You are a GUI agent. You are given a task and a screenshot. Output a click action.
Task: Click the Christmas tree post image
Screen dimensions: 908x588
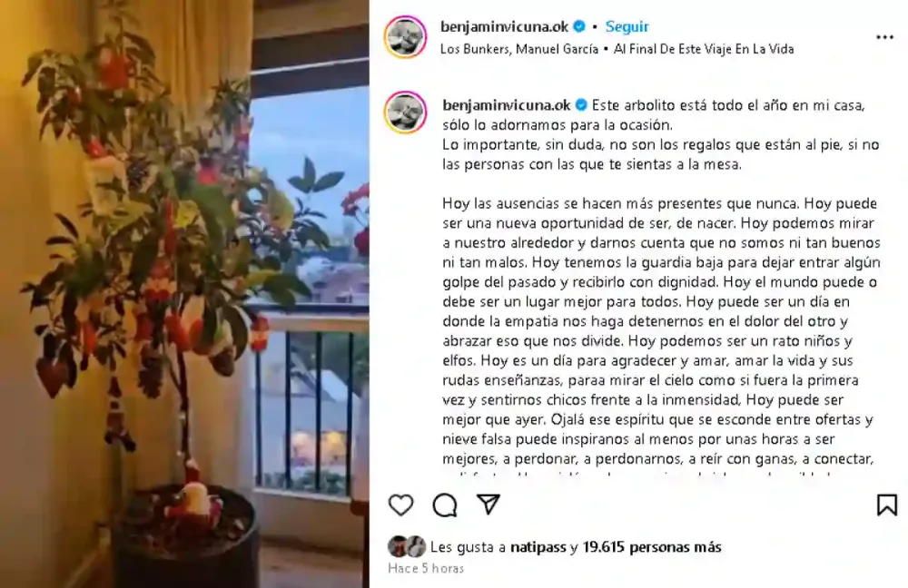click(184, 294)
